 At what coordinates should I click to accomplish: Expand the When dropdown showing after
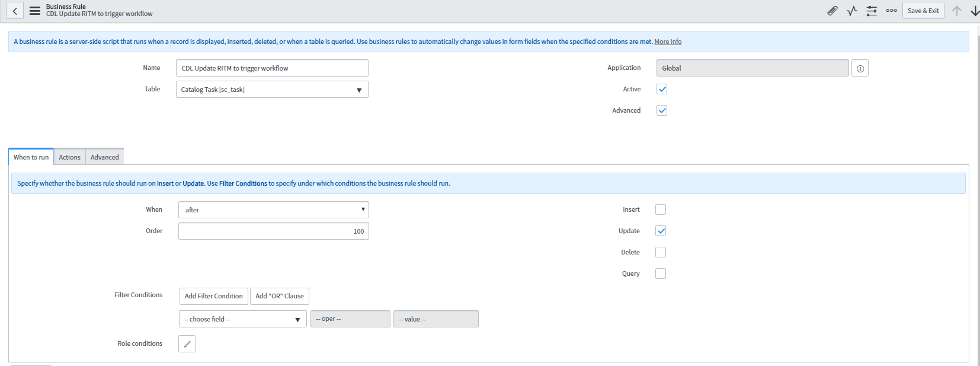pos(273,210)
